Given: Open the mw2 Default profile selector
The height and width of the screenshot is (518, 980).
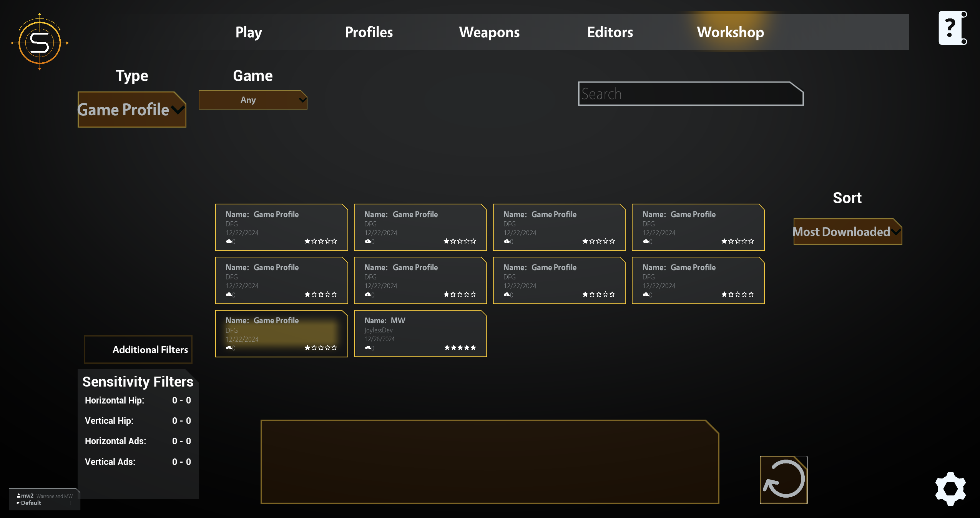Looking at the screenshot, I should [x=45, y=499].
